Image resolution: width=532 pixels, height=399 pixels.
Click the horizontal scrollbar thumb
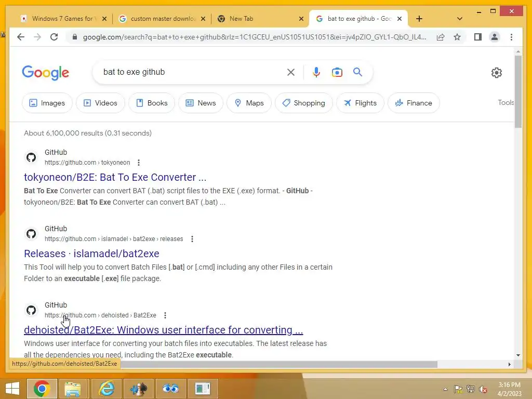point(279,364)
